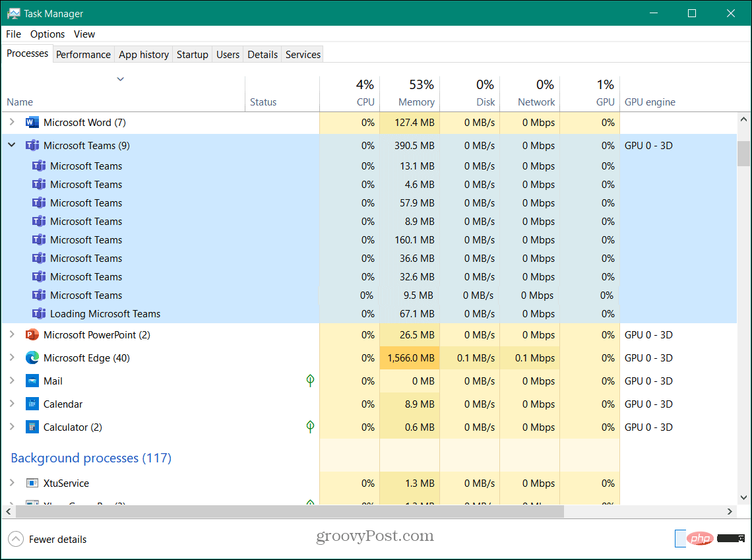Switch to the Details tab
This screenshot has height=560, width=752.
263,55
